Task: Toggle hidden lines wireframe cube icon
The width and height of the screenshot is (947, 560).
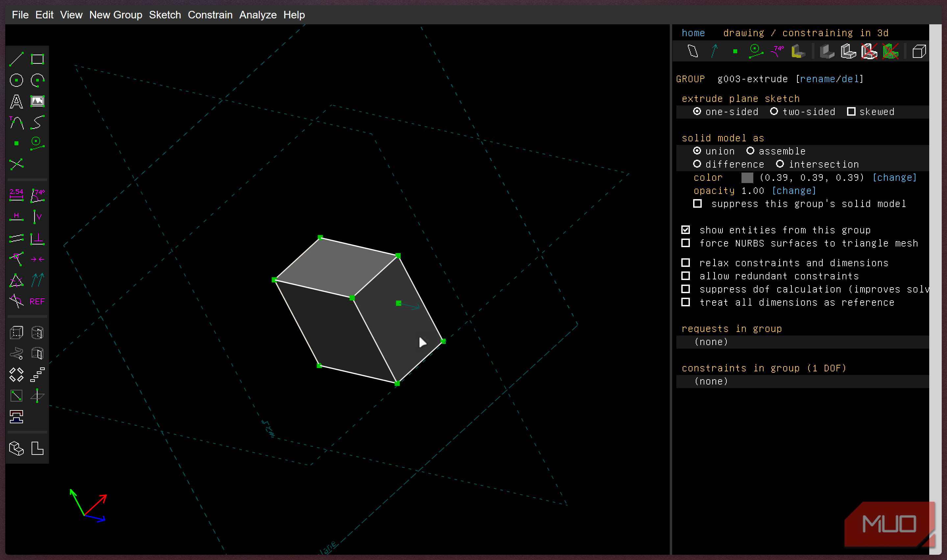Action: 919,51
